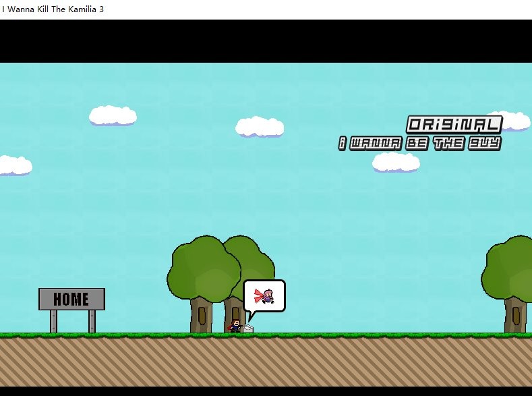
Task: Click the cloud at the left screen edge
Action: (x=13, y=165)
